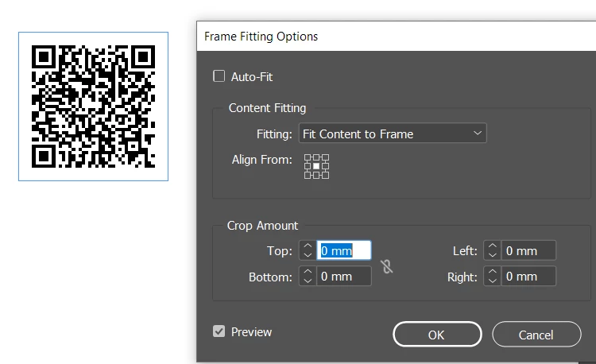Decrease Top crop amount with down arrow

tap(308, 255)
